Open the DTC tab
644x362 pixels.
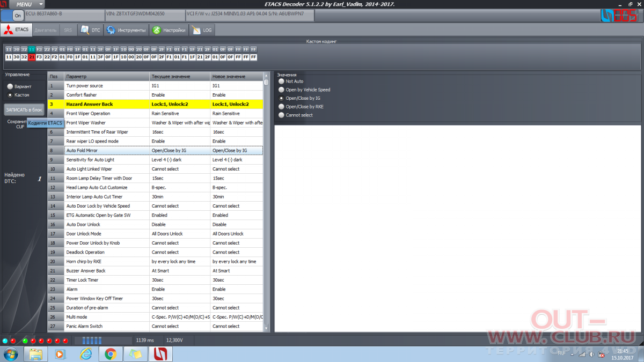[90, 30]
